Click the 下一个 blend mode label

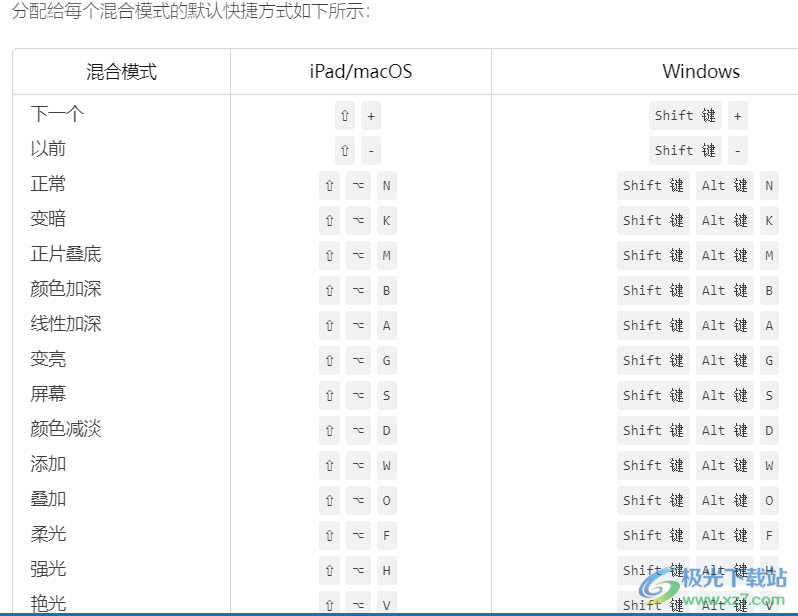click(x=57, y=114)
